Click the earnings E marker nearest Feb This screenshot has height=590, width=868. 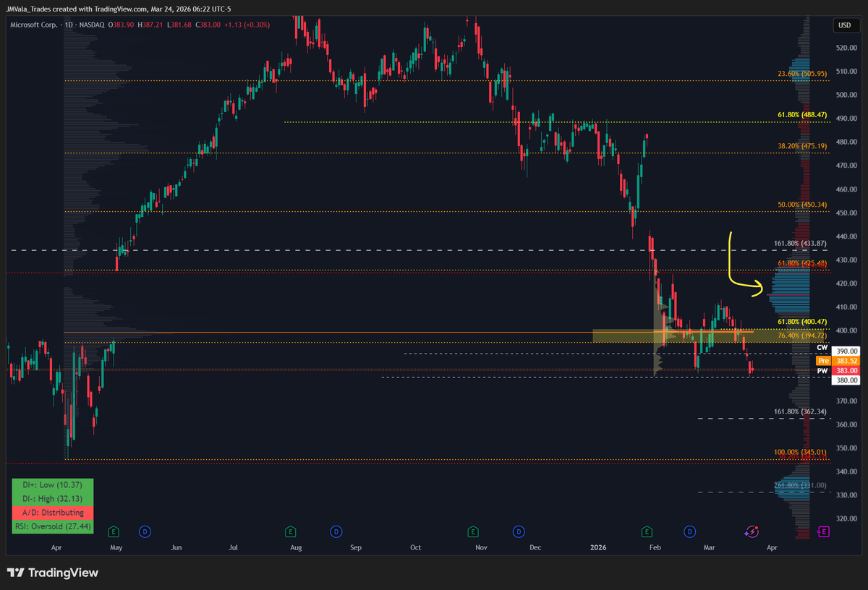click(x=647, y=532)
